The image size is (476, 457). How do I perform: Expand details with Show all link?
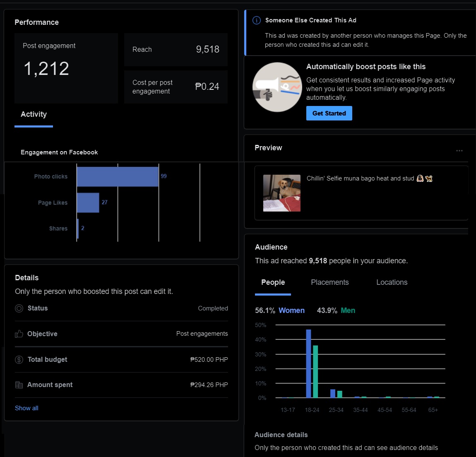[27, 408]
